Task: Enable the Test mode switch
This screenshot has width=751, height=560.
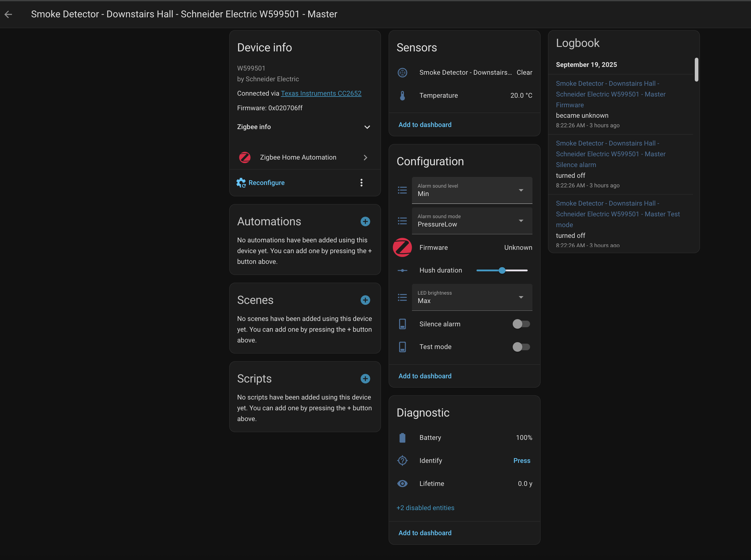Action: click(x=521, y=347)
